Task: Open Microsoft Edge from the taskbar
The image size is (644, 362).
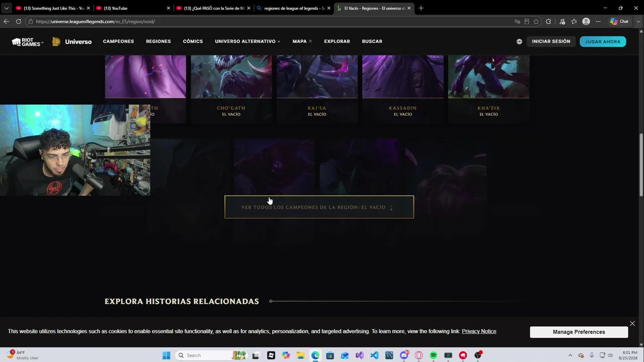Action: 315,355
